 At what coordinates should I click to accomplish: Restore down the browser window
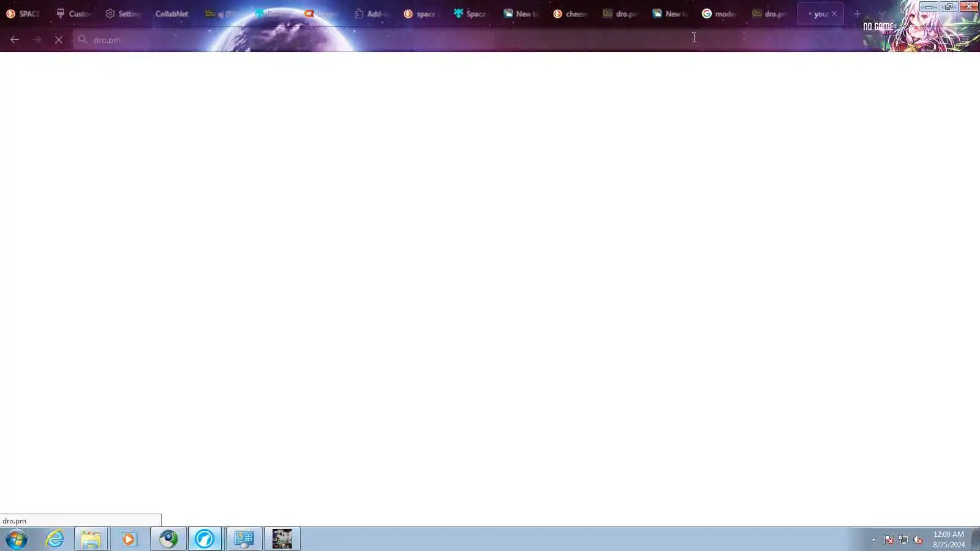[x=948, y=7]
